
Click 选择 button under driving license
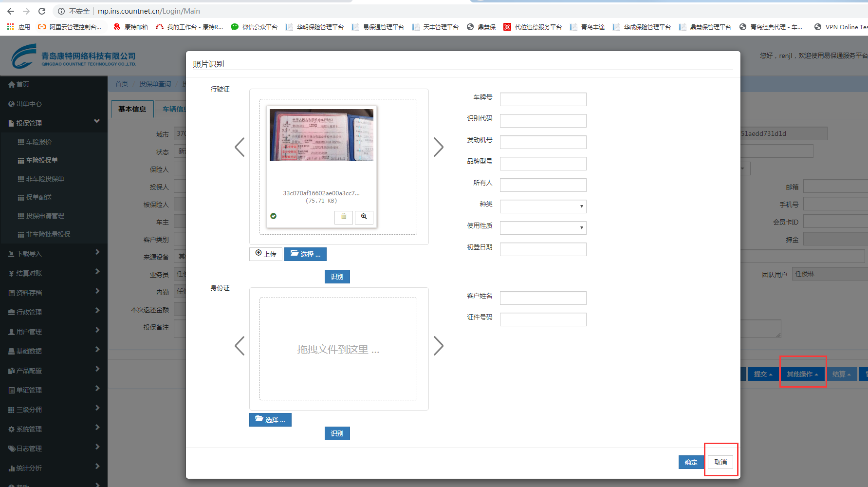(x=305, y=254)
